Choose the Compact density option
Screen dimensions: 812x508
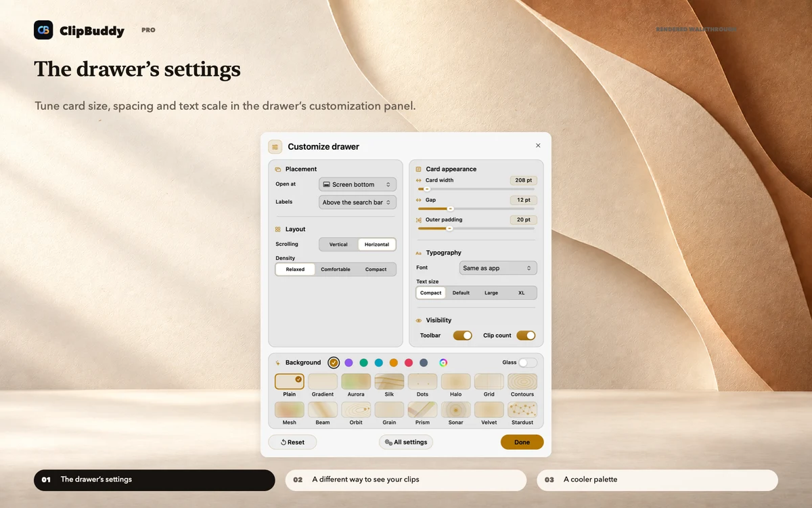point(376,270)
